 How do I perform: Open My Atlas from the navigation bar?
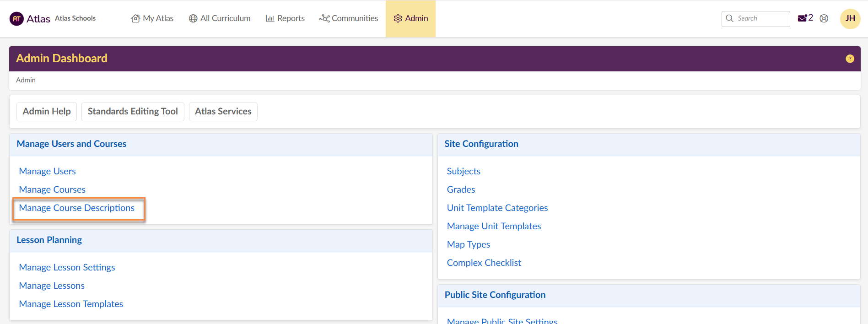[x=152, y=18]
